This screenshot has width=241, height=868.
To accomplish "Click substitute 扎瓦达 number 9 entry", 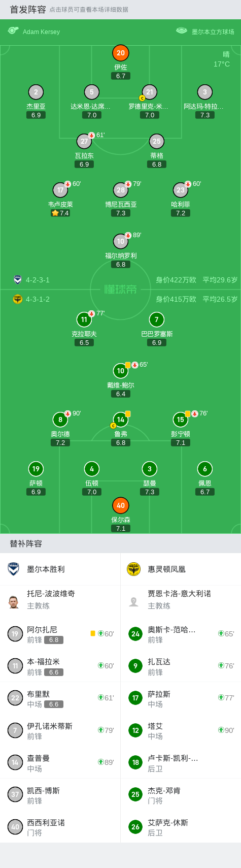I will pos(181,666).
